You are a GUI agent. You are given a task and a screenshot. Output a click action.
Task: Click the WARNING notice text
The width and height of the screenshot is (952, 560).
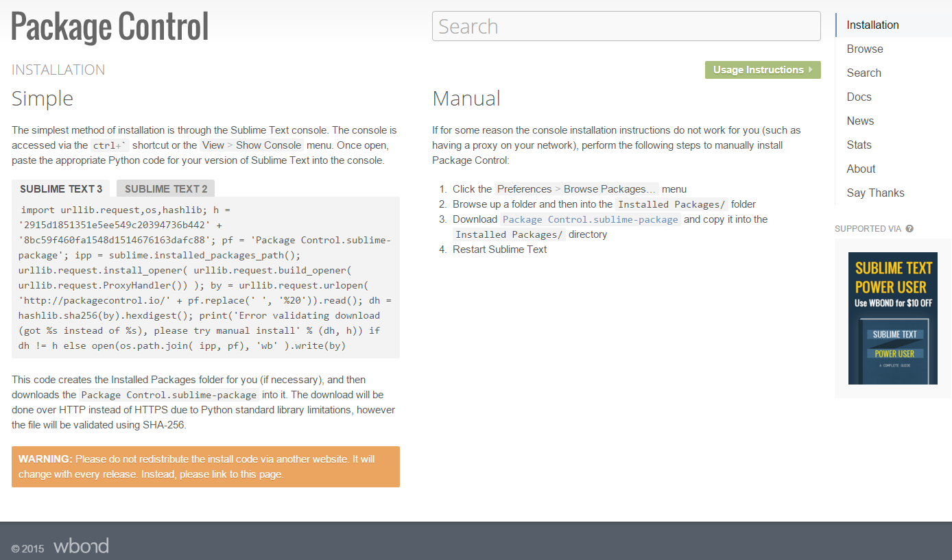point(206,467)
